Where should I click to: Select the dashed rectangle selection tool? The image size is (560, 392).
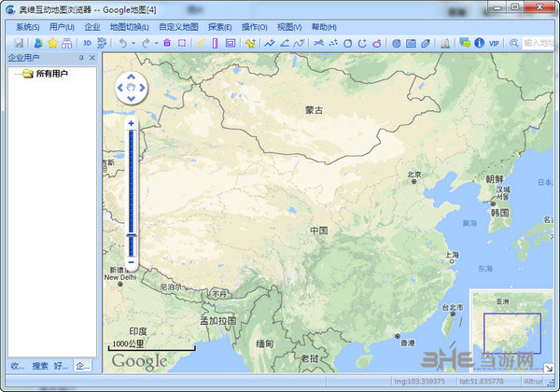[x=182, y=43]
